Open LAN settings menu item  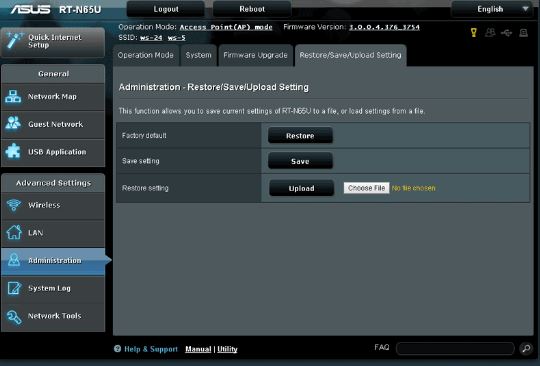click(x=53, y=233)
